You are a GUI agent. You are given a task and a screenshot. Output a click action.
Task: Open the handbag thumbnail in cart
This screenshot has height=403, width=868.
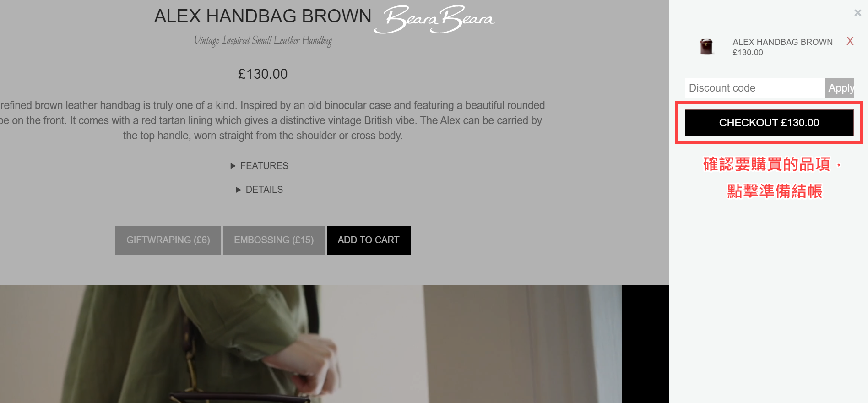pyautogui.click(x=706, y=47)
